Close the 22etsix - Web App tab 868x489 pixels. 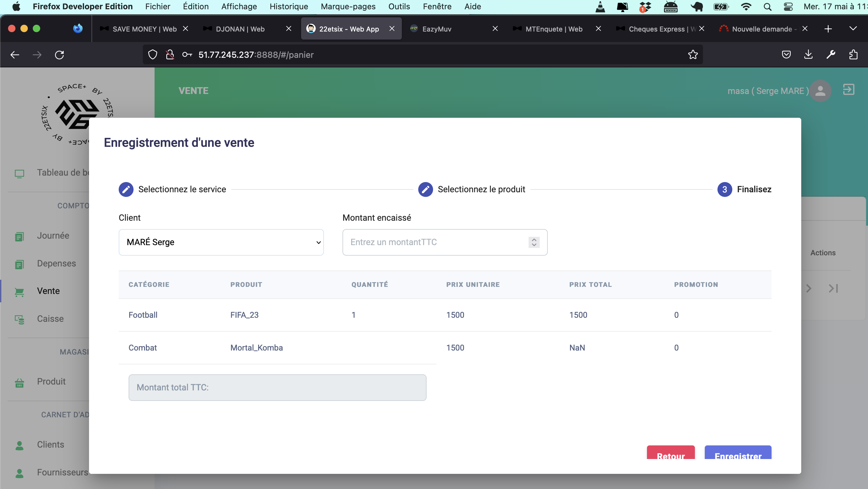(x=392, y=29)
